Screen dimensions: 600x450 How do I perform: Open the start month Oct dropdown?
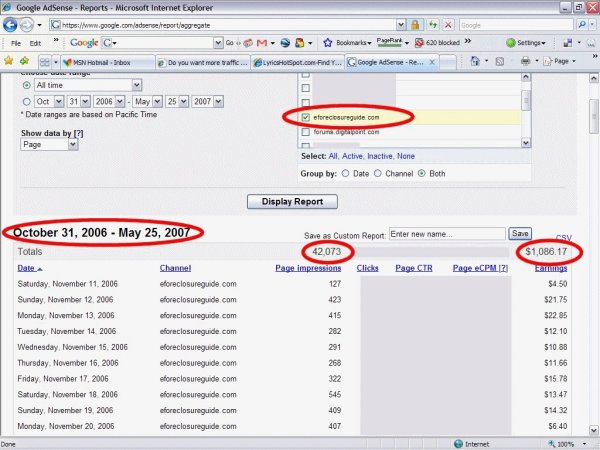coord(59,101)
